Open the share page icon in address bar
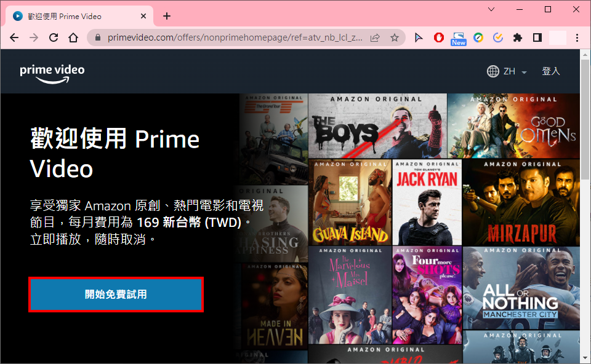Screen dimensions: 591x364 [375, 38]
